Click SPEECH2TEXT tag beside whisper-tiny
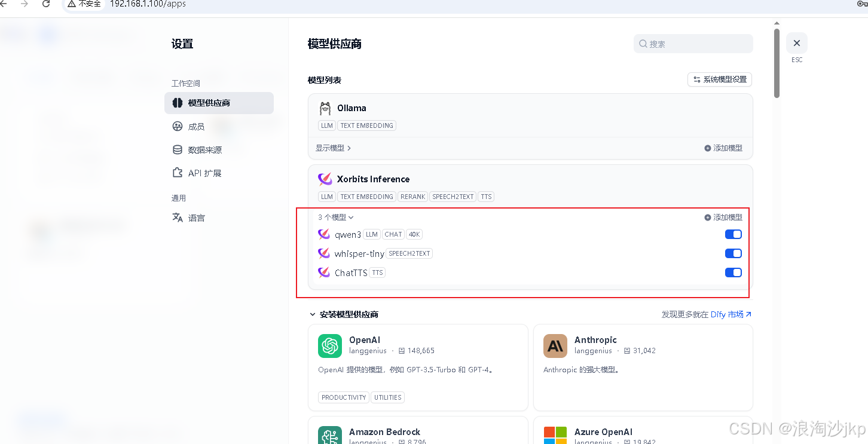This screenshot has height=444, width=868. click(x=409, y=253)
